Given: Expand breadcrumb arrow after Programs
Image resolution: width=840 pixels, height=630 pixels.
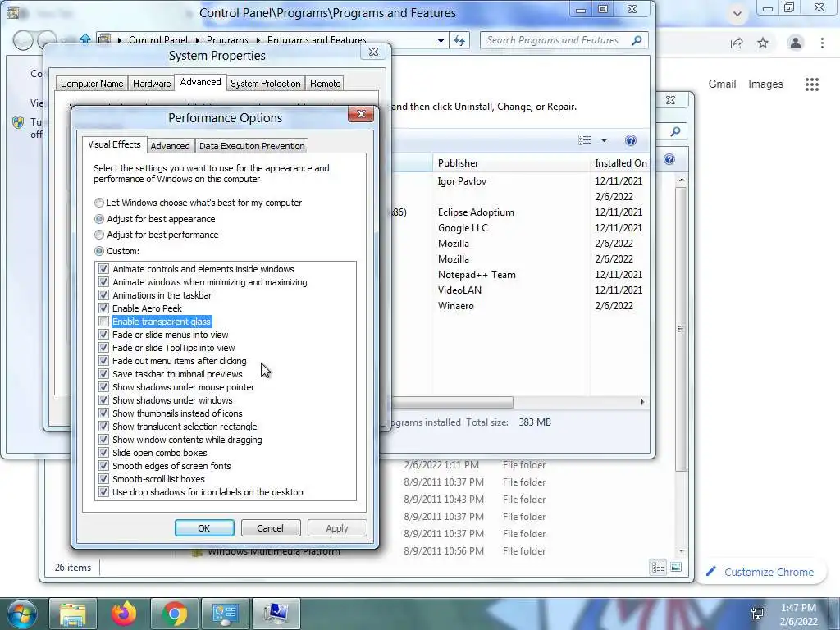Looking at the screenshot, I should 258,41.
